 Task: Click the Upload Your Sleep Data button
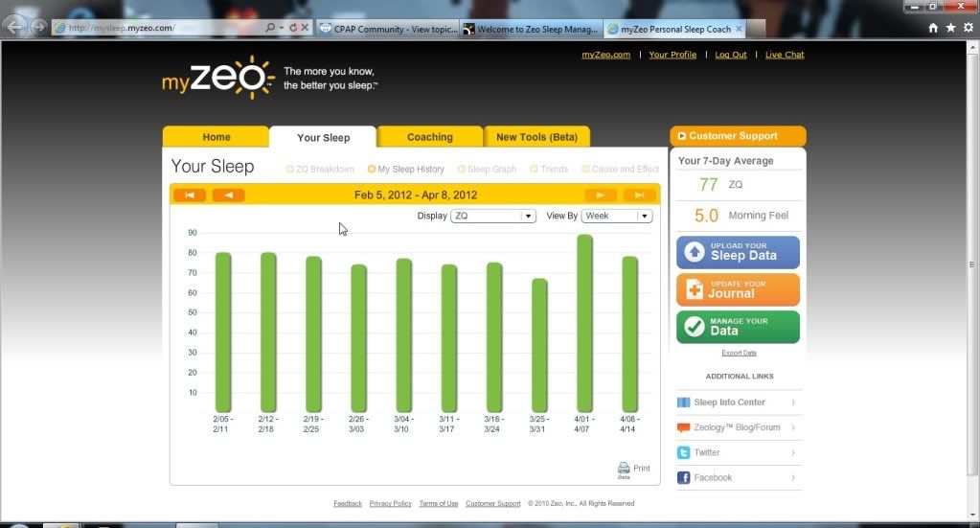739,252
